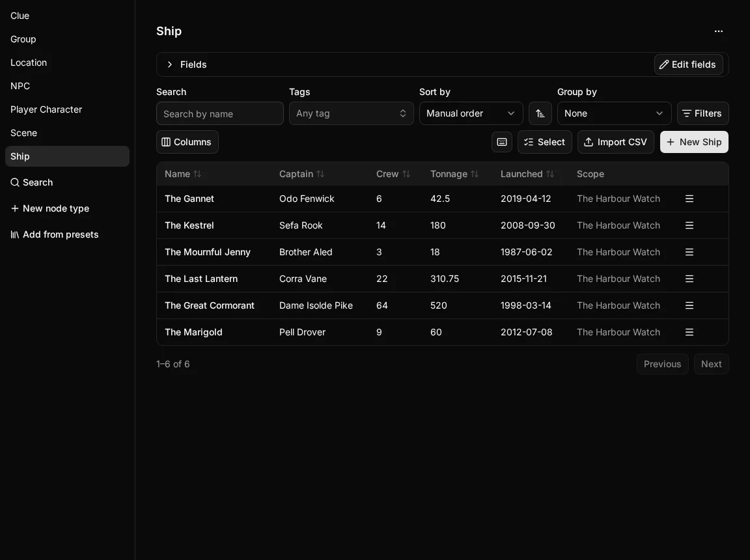Toggle sort direction icon next to Manual order
Image resolution: width=750 pixels, height=560 pixels.
click(540, 113)
